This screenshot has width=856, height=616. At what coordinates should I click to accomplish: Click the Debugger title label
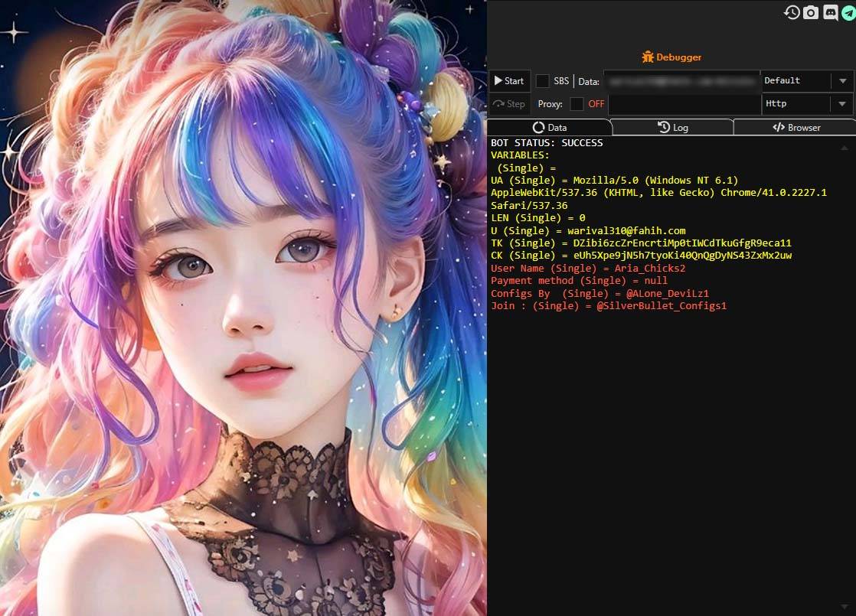pyautogui.click(x=678, y=57)
